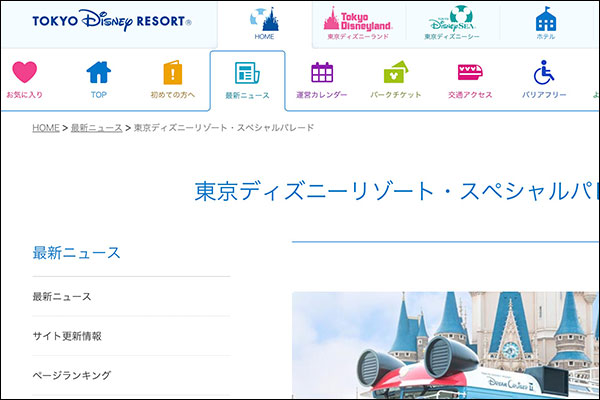The image size is (600, 400).
Task: Open the バリアフリー wheelchair icon
Action: [x=544, y=74]
